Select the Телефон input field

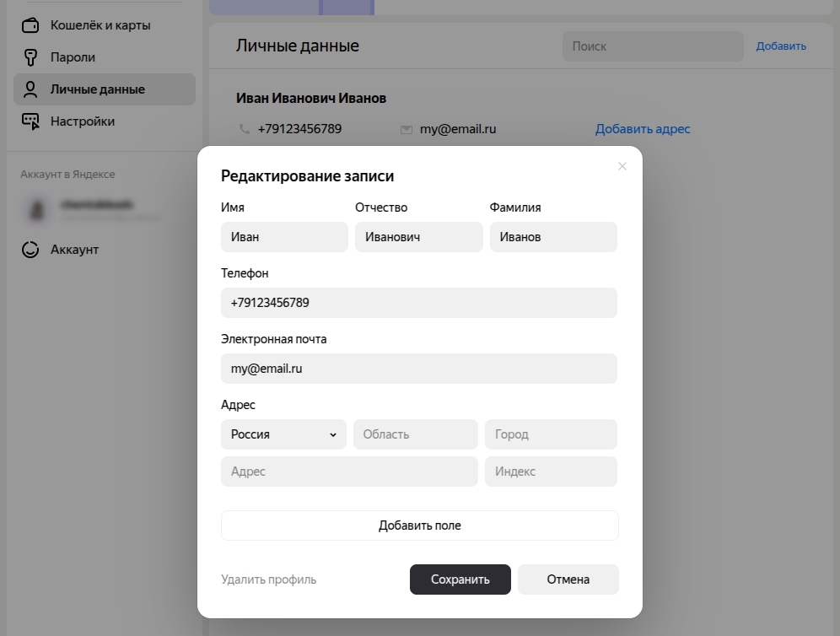click(418, 303)
